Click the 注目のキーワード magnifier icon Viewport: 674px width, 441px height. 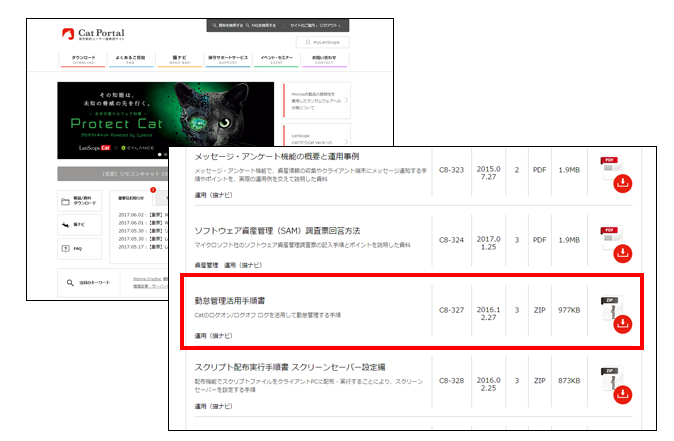[x=70, y=282]
